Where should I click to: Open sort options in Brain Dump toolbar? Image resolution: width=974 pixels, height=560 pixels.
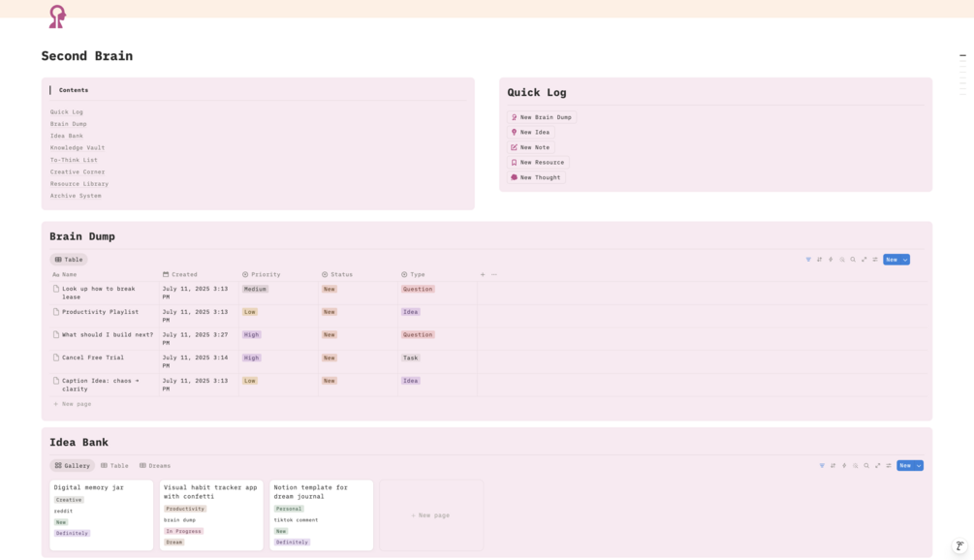click(819, 260)
